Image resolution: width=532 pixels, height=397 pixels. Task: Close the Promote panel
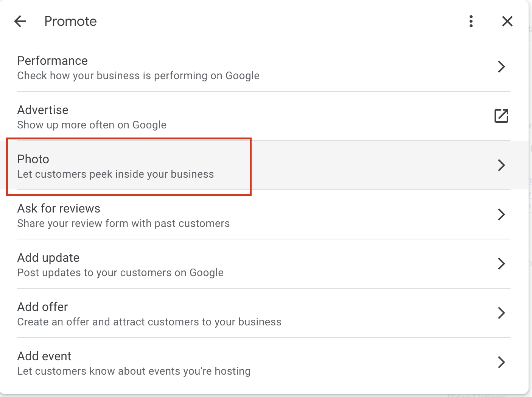[507, 21]
